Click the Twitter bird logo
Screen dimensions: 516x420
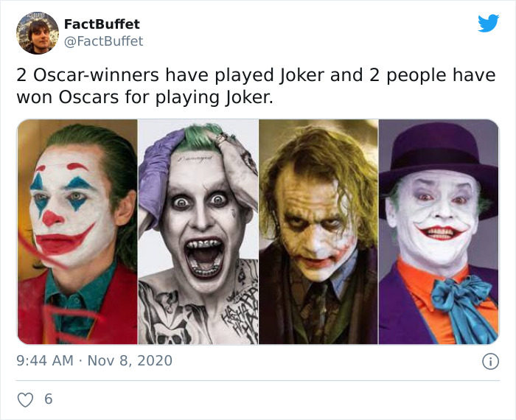487,23
